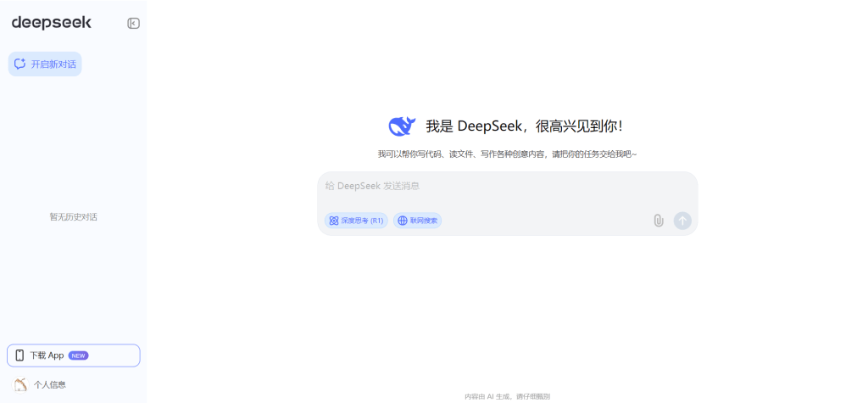Screen dimensions: 868x403
Task: Start a new chat with 开启新对话
Action: click(x=45, y=64)
